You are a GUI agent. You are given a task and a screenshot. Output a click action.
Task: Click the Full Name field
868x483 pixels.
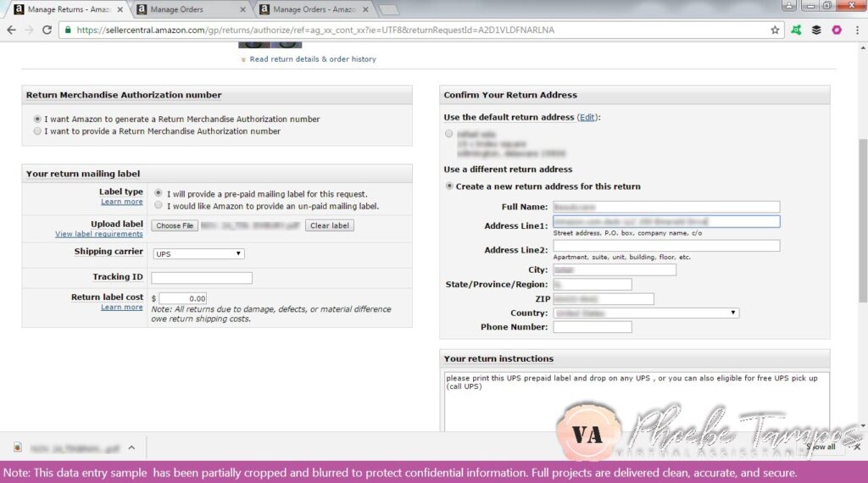(x=666, y=207)
